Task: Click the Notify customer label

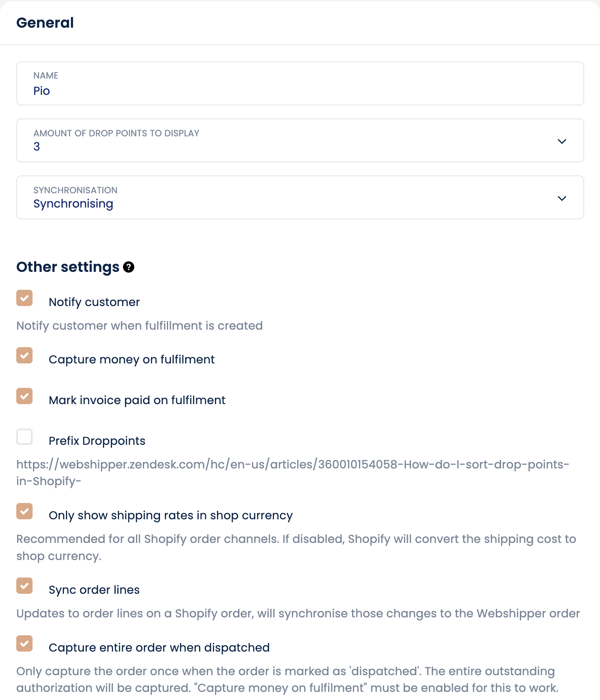Action: tap(94, 302)
